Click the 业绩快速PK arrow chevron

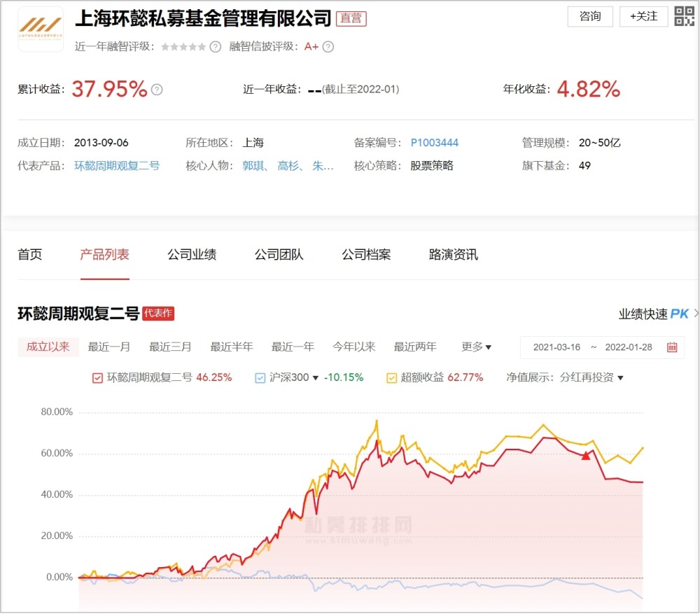tap(696, 314)
